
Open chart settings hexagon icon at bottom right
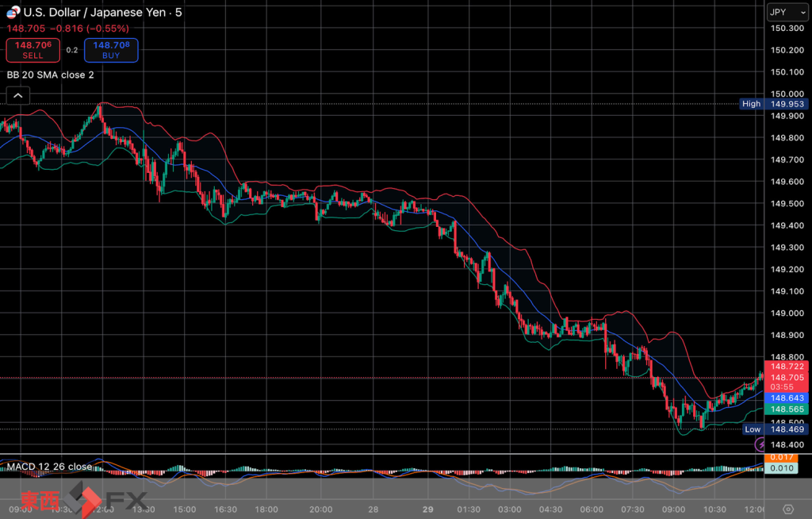787,509
